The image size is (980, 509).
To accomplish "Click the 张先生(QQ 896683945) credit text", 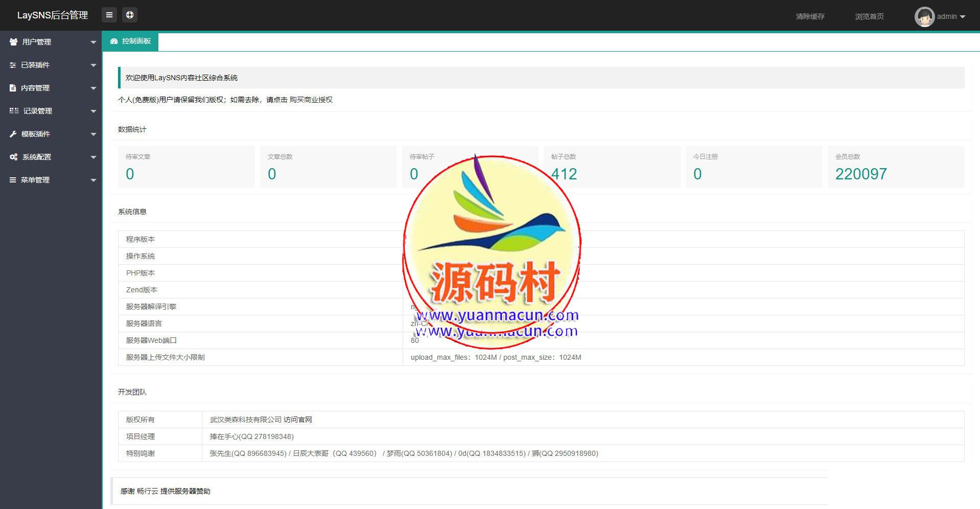I will [x=248, y=453].
